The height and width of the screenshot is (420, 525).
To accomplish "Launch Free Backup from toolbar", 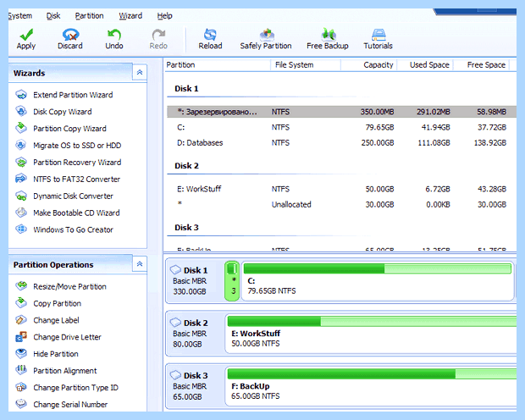I will coord(328,39).
